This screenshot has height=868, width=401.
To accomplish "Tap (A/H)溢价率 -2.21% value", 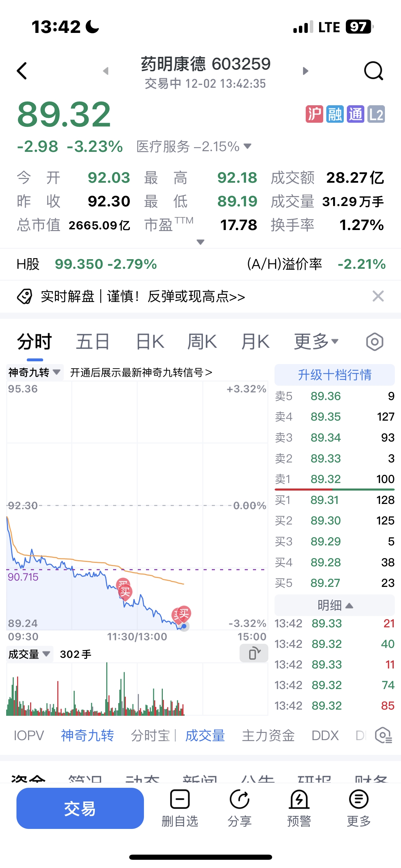I will pos(362,264).
